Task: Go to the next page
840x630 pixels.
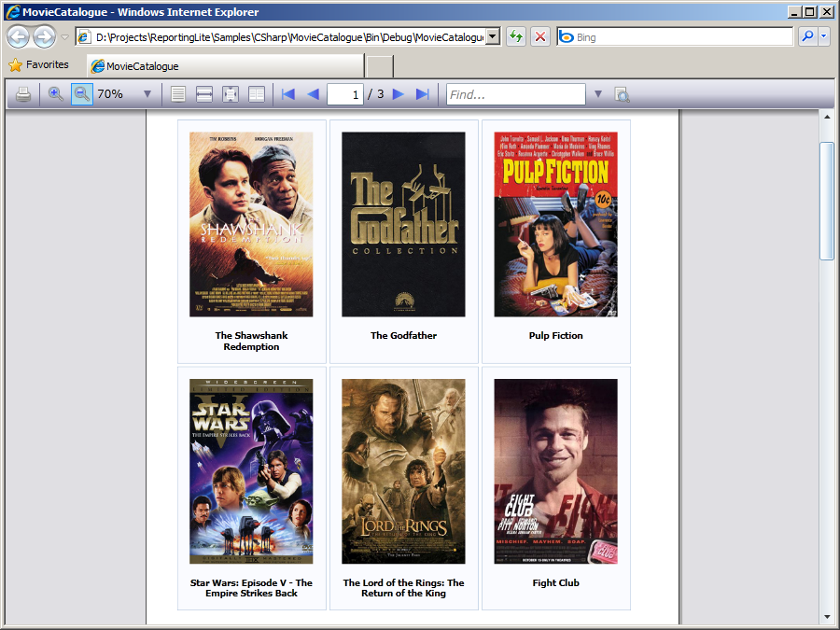Action: pyautogui.click(x=399, y=94)
